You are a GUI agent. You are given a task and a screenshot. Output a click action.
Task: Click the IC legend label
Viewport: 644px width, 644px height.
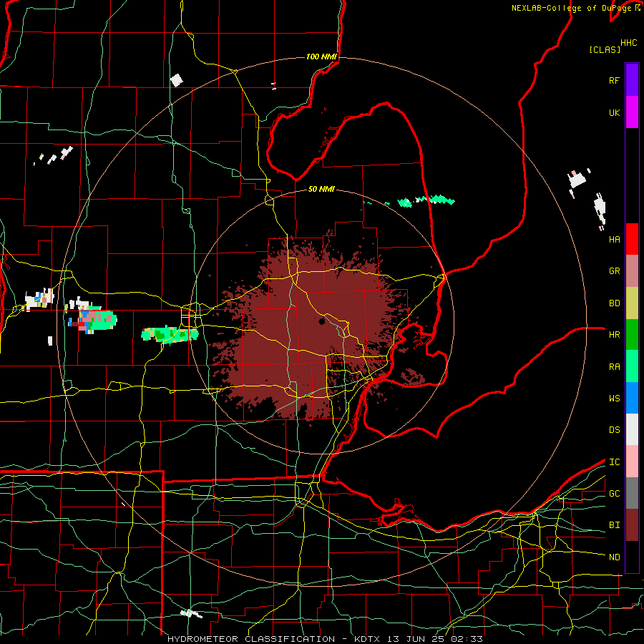[614, 462]
